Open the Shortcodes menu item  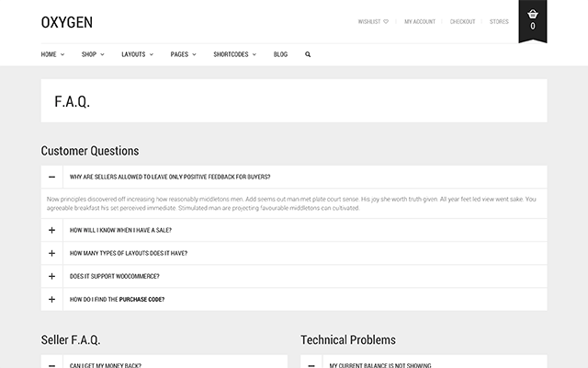point(234,54)
